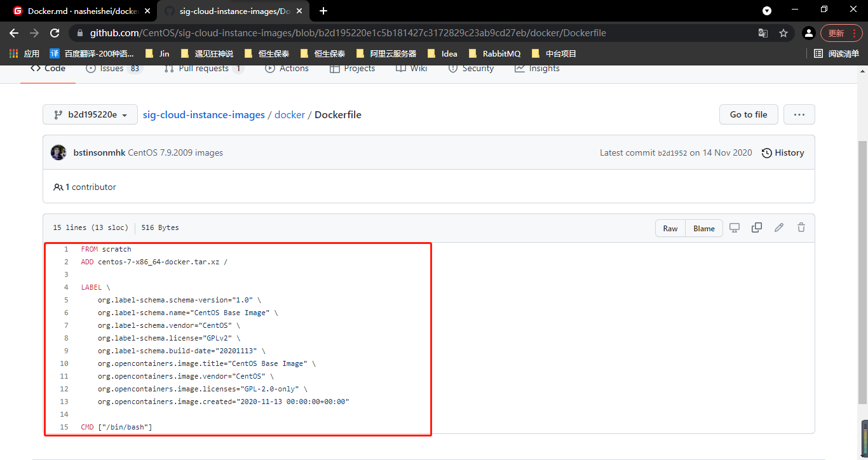
Task: Select line number 4 of LABEL
Action: point(65,287)
